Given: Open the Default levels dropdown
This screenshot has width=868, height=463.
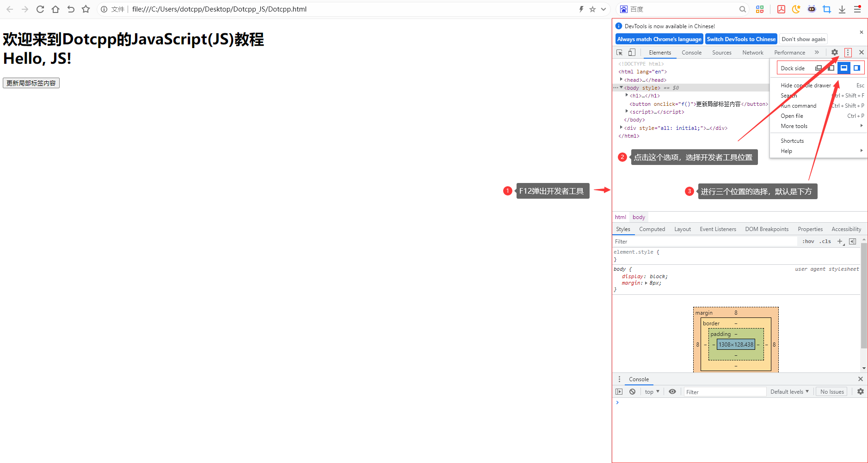Looking at the screenshot, I should pos(789,392).
